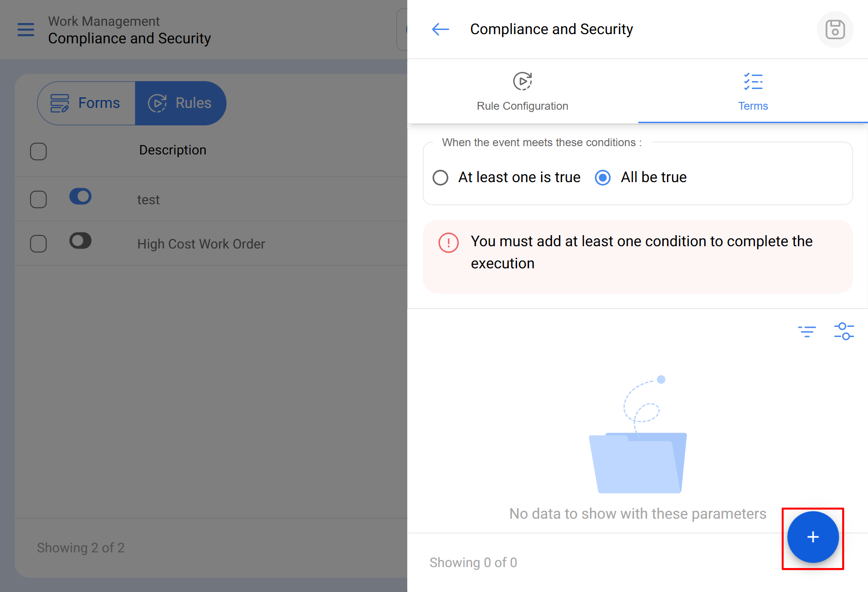Click the back arrow in panel header
The width and height of the screenshot is (868, 592).
[x=440, y=30]
